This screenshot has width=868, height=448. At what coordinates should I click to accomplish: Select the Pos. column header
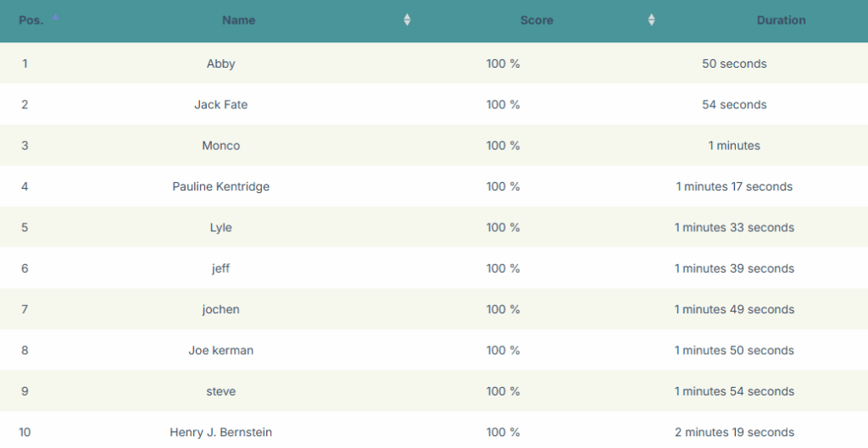31,20
